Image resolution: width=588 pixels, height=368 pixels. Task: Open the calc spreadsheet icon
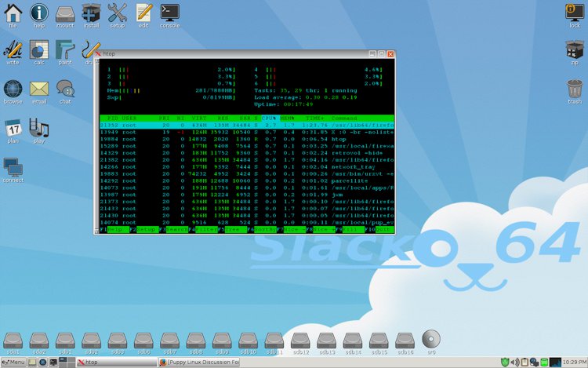(39, 51)
